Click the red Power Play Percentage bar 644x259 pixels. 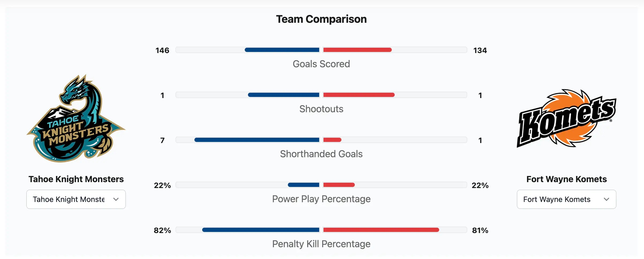[339, 185]
